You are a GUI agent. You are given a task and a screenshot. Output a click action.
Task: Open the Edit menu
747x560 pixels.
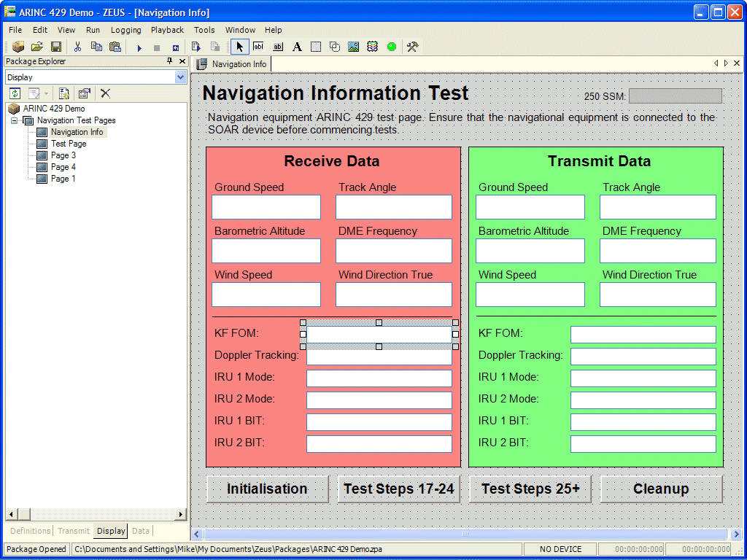click(x=40, y=29)
